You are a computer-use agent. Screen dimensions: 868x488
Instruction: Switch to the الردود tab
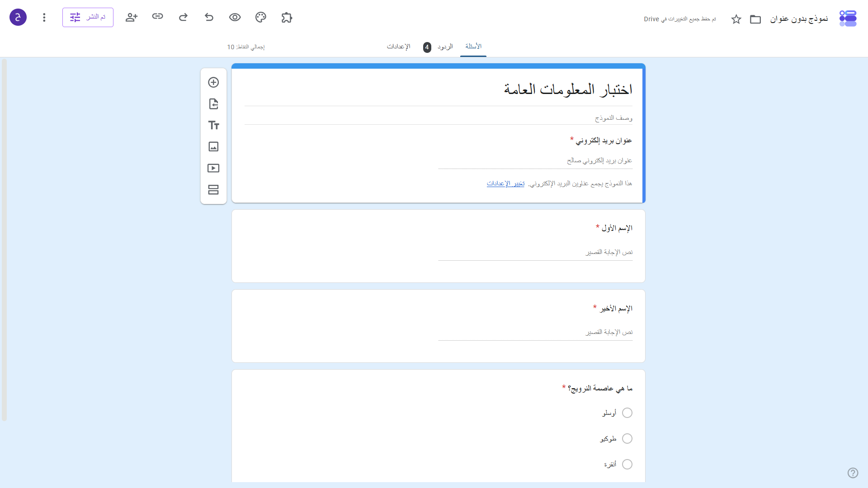click(x=445, y=47)
